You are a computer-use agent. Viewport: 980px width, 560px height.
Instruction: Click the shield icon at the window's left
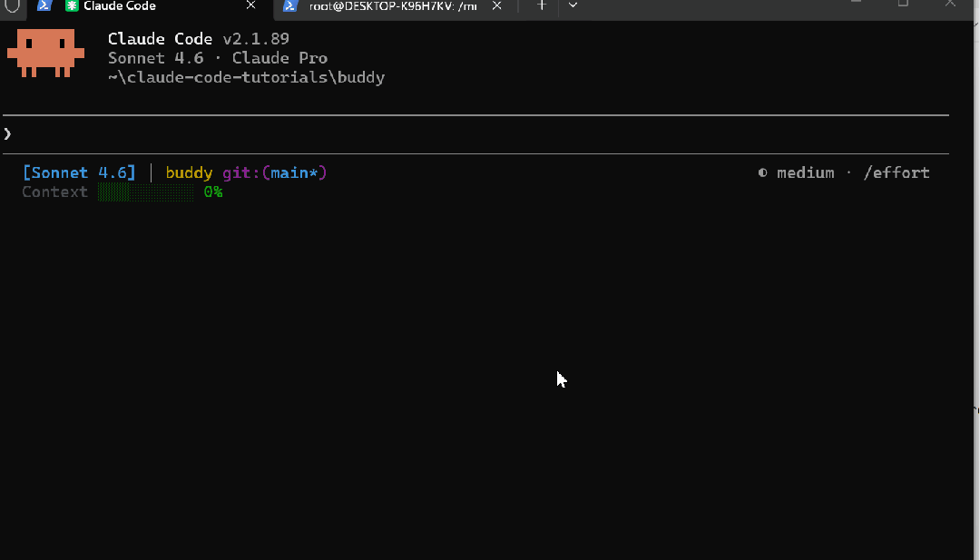(12, 5)
